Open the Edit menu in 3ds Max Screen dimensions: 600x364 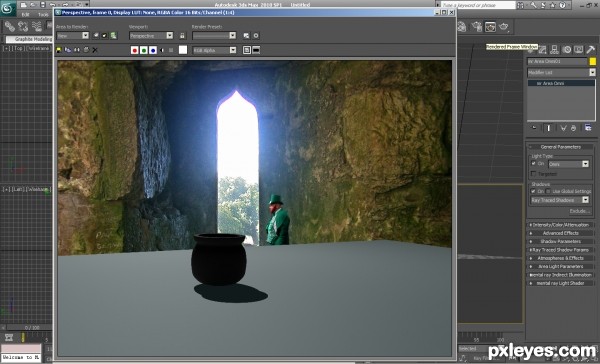point(25,15)
